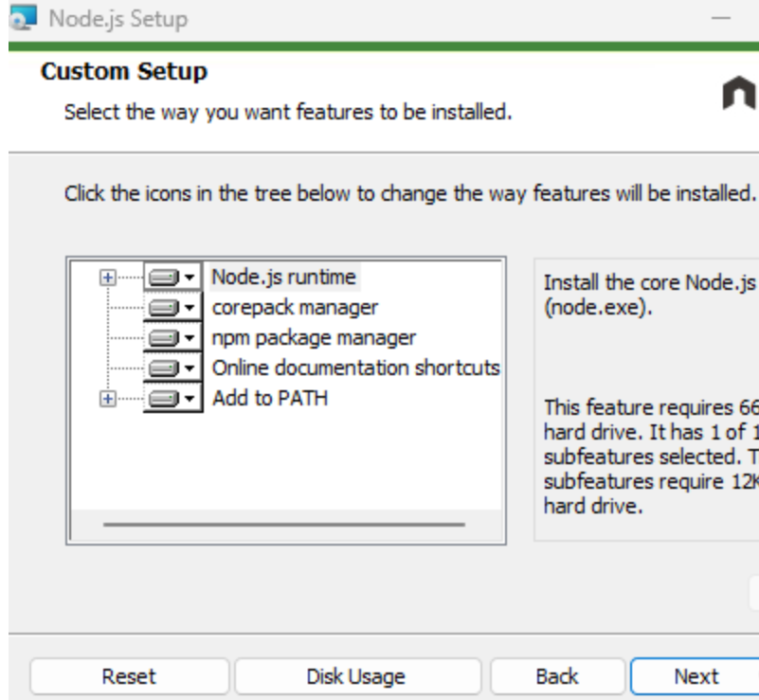Proceed with the Next button
759x700 pixels.
pos(696,676)
